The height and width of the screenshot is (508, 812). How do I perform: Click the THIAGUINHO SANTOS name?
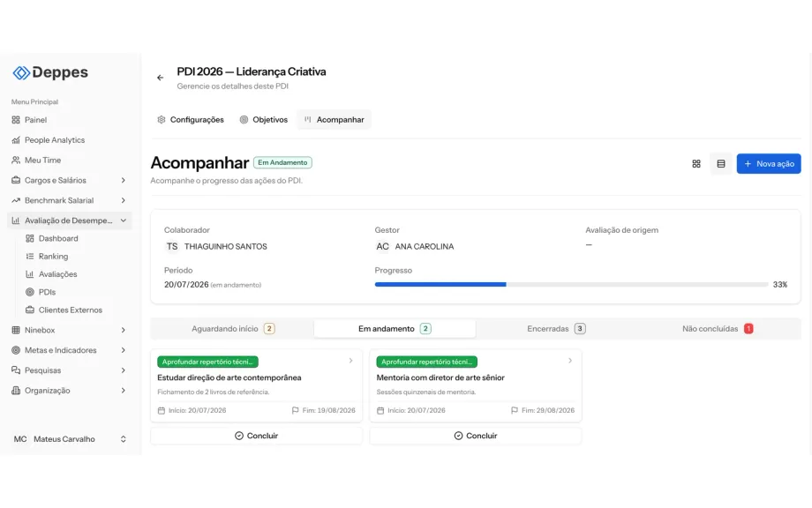(x=226, y=247)
